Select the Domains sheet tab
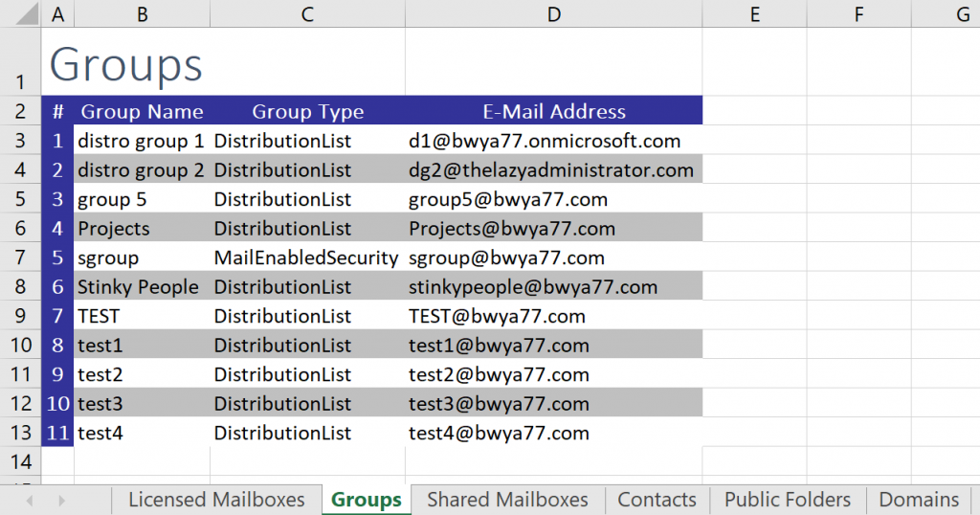The image size is (980, 515). pyautogui.click(x=919, y=500)
